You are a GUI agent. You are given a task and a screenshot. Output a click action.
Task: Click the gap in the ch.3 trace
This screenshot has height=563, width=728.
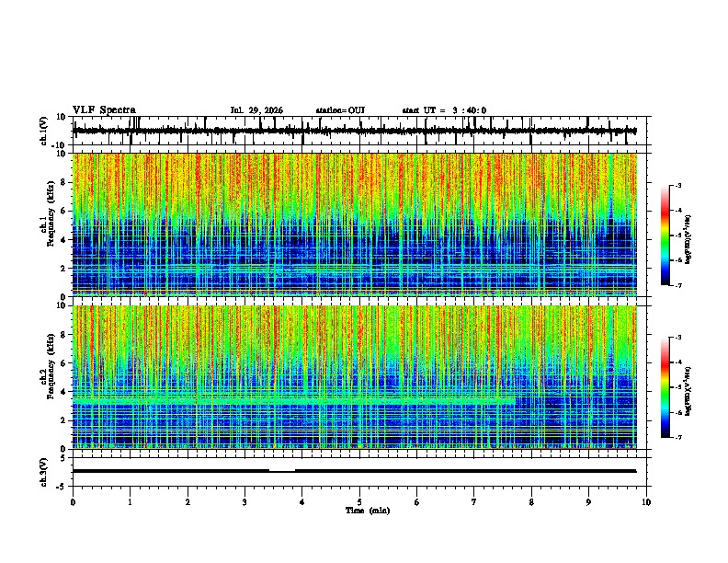pos(282,471)
